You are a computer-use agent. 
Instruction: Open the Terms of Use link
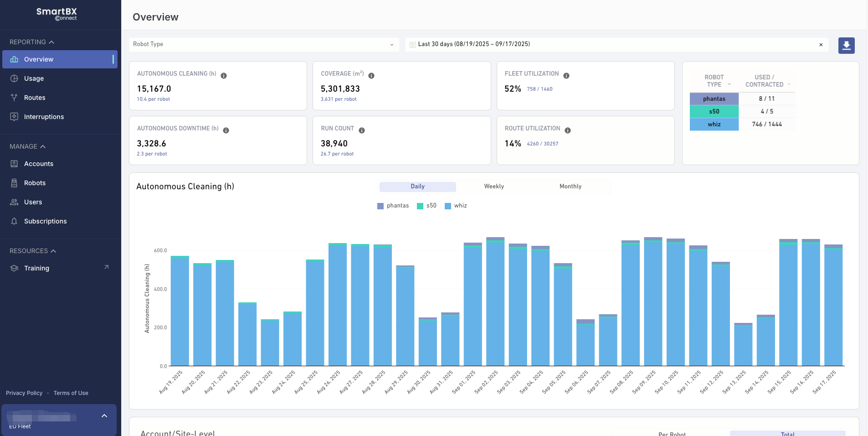(x=71, y=393)
